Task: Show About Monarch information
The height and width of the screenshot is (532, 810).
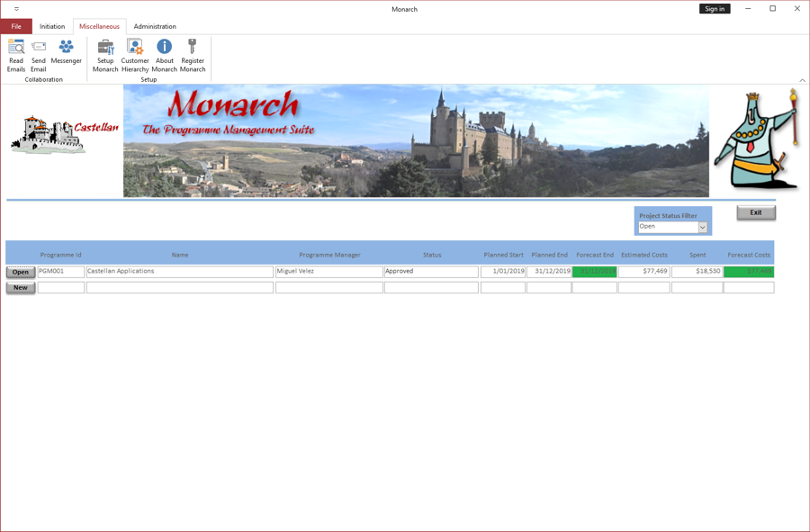Action: [165, 55]
